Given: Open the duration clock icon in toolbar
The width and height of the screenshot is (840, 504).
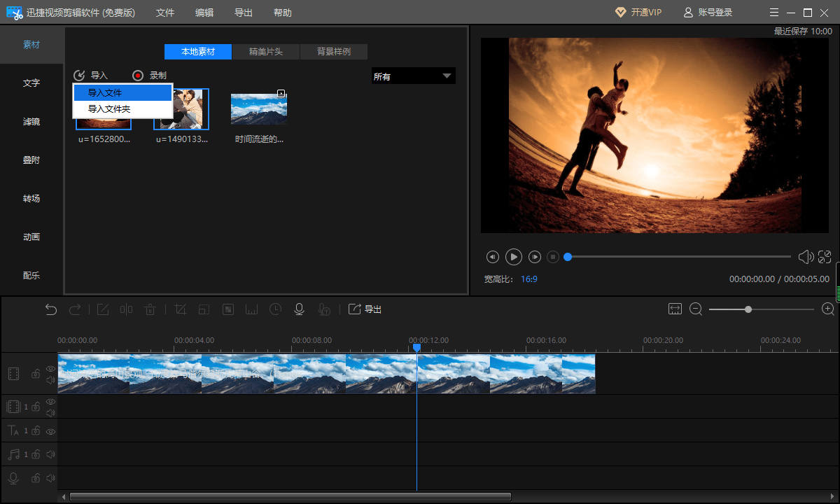Looking at the screenshot, I should tap(276, 309).
